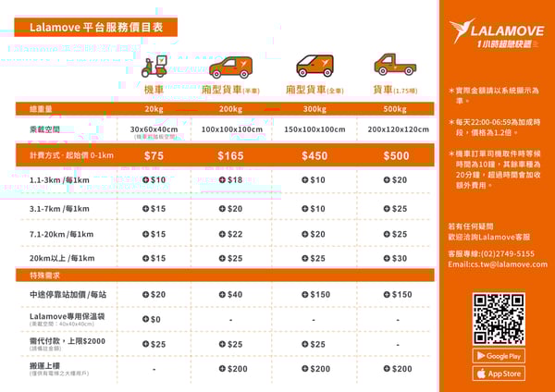Image resolution: width=555 pixels, height=392 pixels.
Task: Click the 1.1-3km /每1km row label
Action: pos(59,180)
